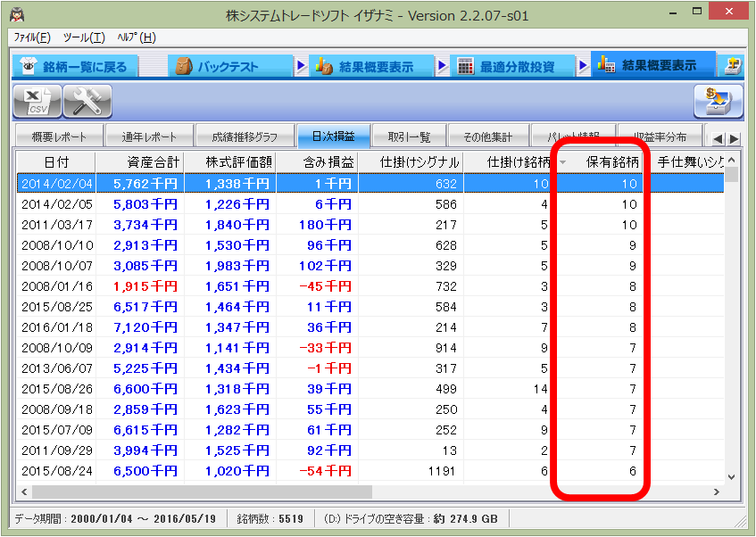
Task: Click the データ期間 status bar entry
Action: (115, 519)
